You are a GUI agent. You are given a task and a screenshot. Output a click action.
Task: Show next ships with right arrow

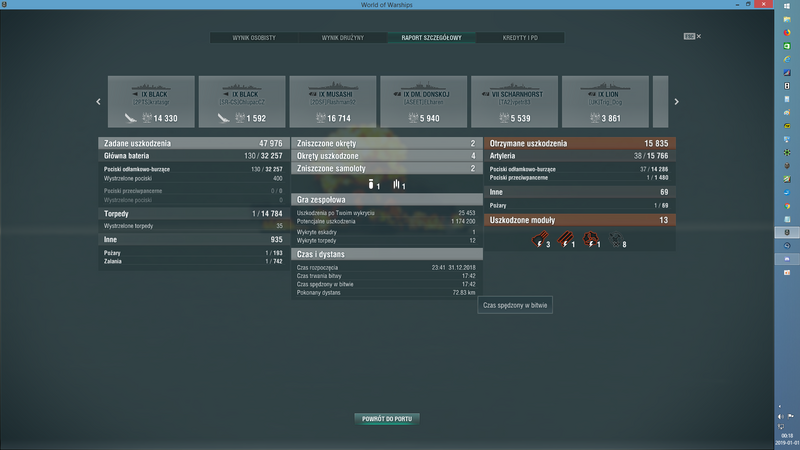(x=677, y=102)
